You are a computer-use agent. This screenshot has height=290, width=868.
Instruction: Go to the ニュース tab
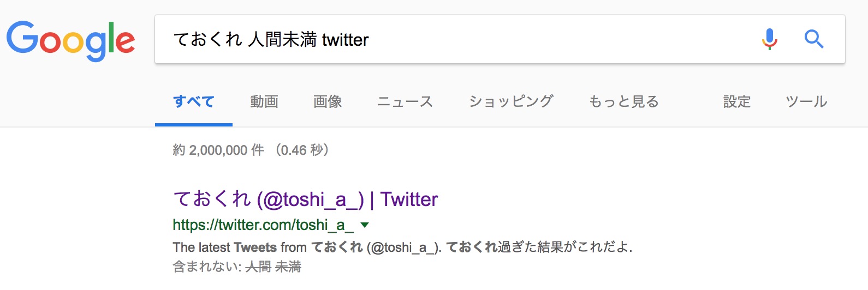pyautogui.click(x=405, y=102)
